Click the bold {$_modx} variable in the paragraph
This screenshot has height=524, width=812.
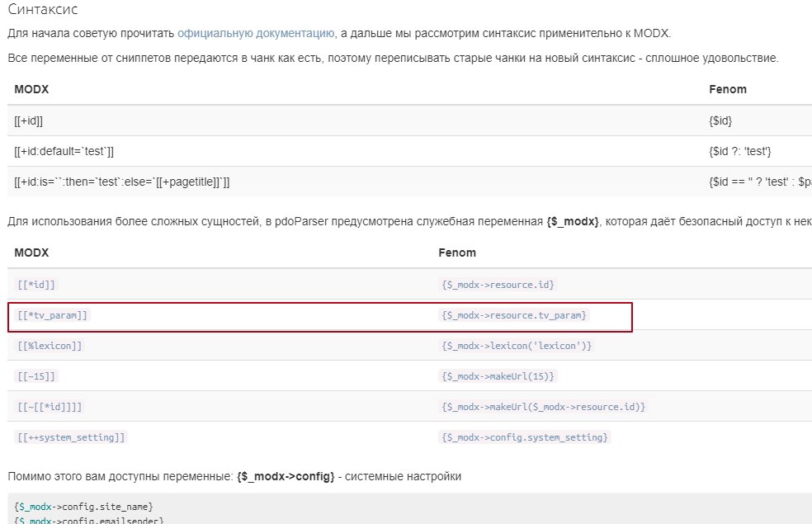[x=572, y=222]
